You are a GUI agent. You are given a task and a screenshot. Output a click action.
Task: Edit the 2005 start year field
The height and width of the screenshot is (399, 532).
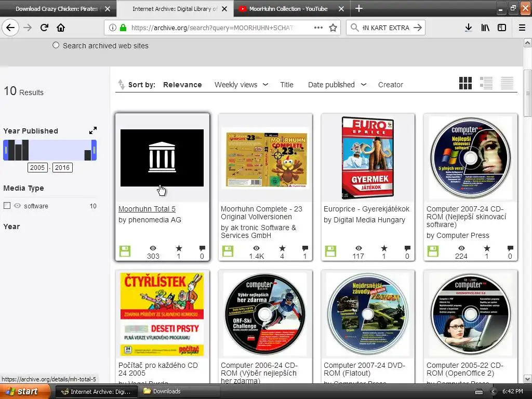click(37, 168)
